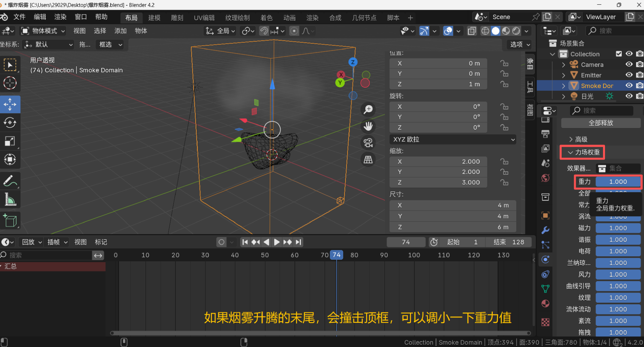Select the Transform tool

pyautogui.click(x=10, y=159)
